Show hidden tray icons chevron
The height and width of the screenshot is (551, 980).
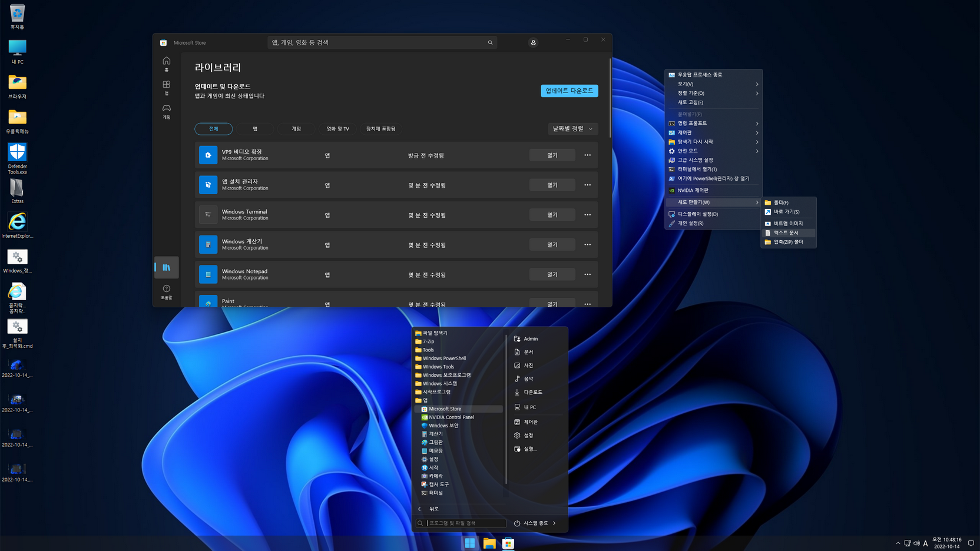click(898, 543)
